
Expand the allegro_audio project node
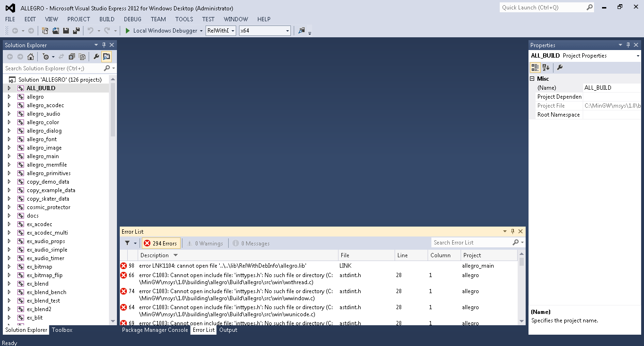9,114
